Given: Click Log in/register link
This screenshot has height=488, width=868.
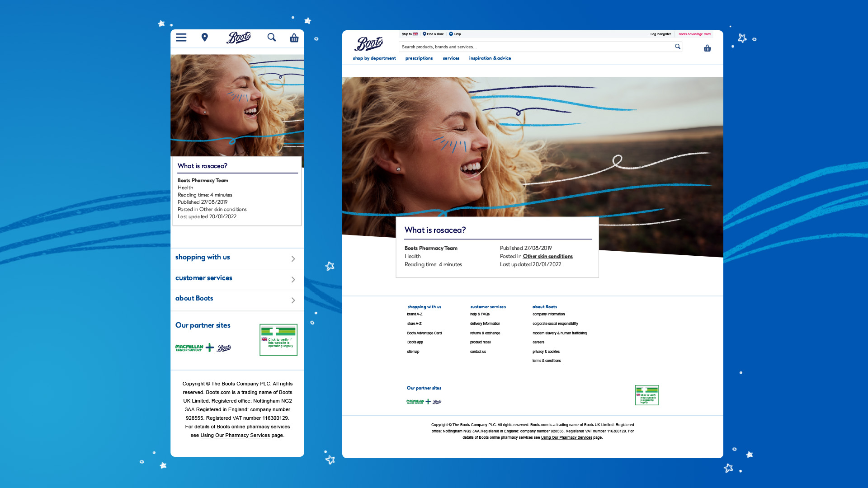Looking at the screenshot, I should (660, 34).
